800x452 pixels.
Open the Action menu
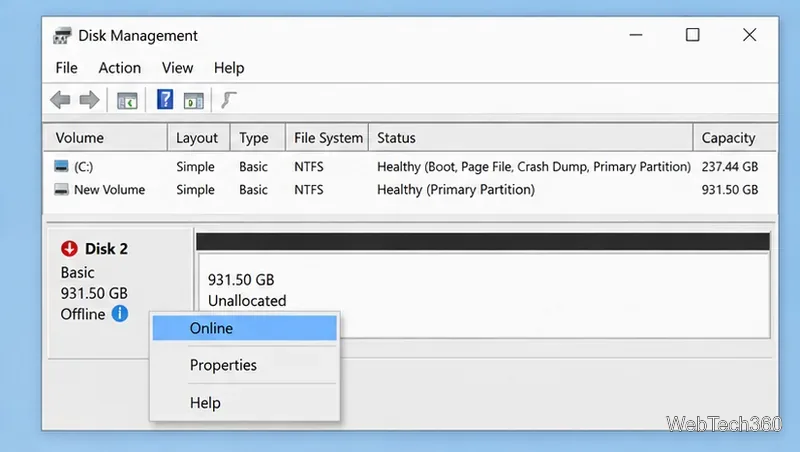coord(119,68)
